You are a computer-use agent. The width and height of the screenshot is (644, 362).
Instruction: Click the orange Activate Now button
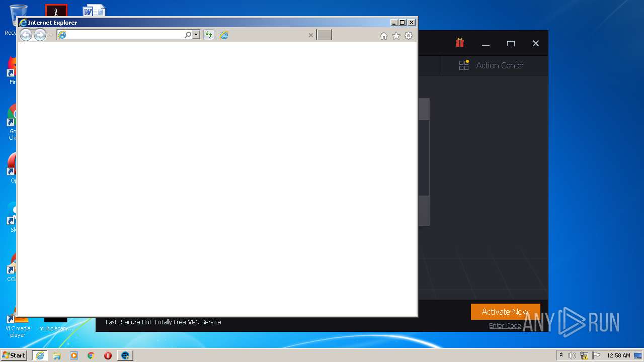pos(505,312)
